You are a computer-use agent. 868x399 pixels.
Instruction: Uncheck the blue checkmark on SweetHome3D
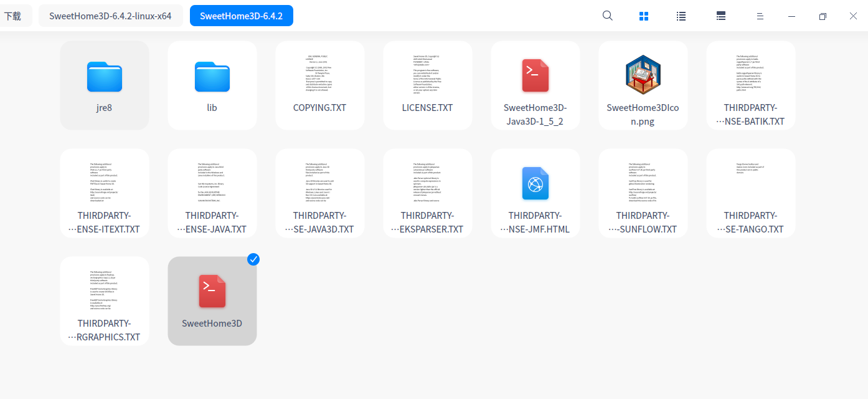(253, 259)
